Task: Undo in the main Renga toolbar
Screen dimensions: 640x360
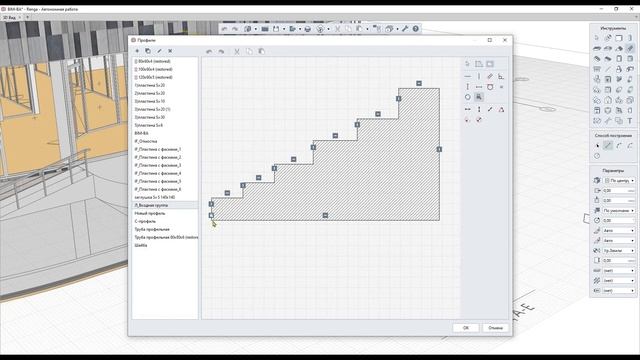Action: [224, 29]
